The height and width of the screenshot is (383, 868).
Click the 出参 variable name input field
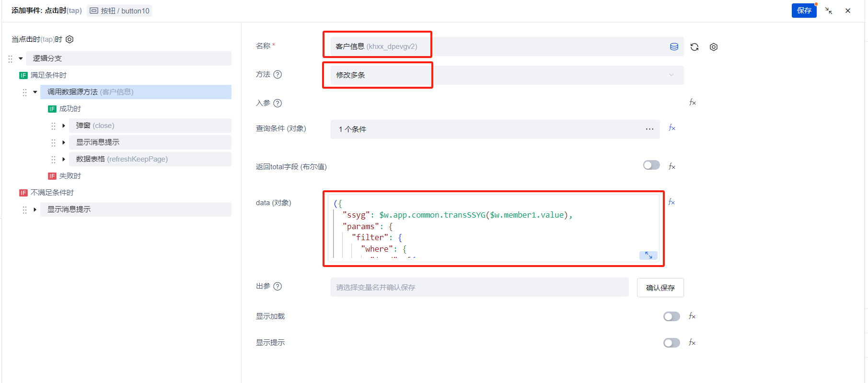pos(479,288)
